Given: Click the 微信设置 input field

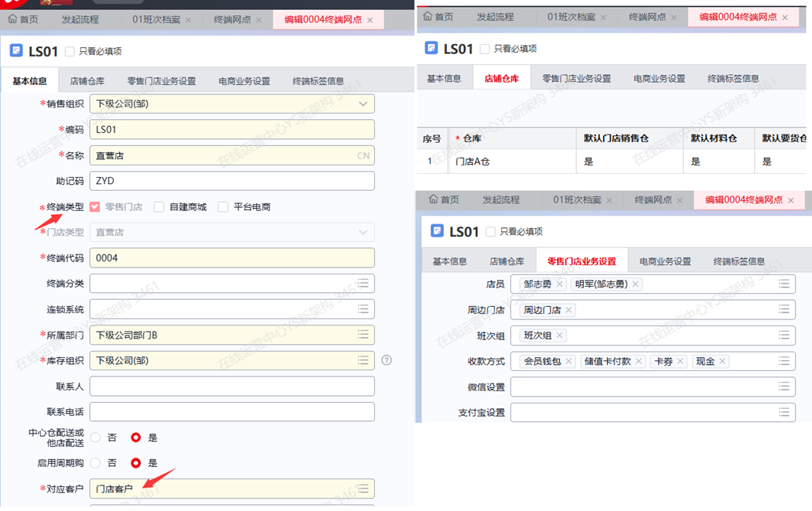Looking at the screenshot, I should (x=642, y=387).
